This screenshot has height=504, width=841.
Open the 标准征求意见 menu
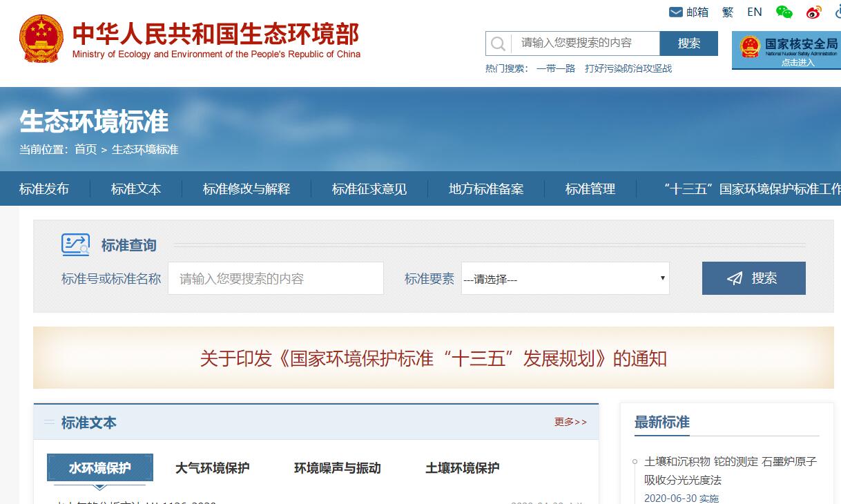click(x=369, y=188)
